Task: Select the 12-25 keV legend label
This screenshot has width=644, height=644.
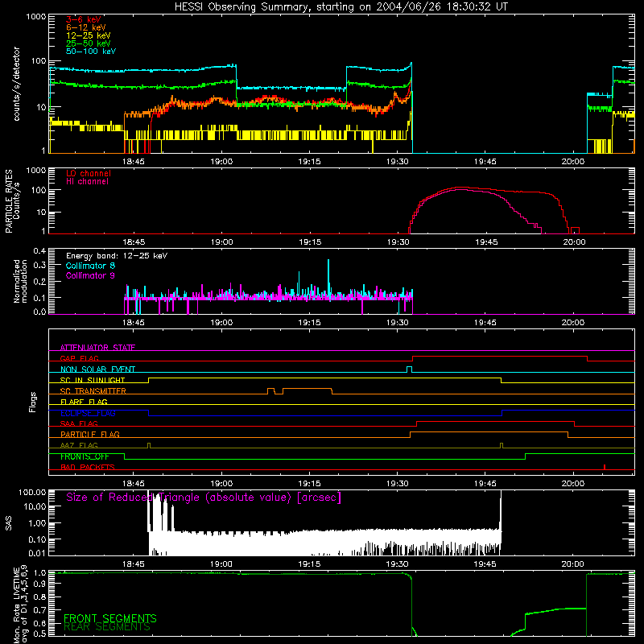Action: 89,35
